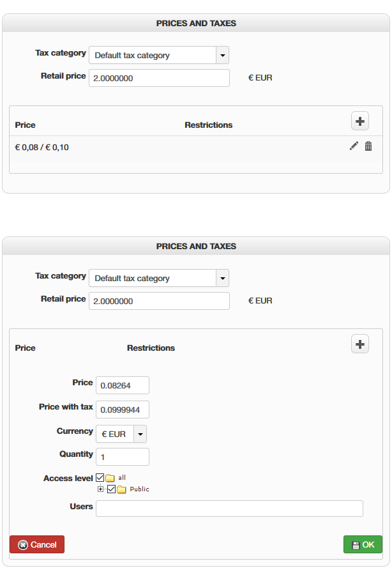Screen dimensions: 392x575
Task: Delete the € 0,08 / € 0,10 price entry
Action: coord(368,146)
